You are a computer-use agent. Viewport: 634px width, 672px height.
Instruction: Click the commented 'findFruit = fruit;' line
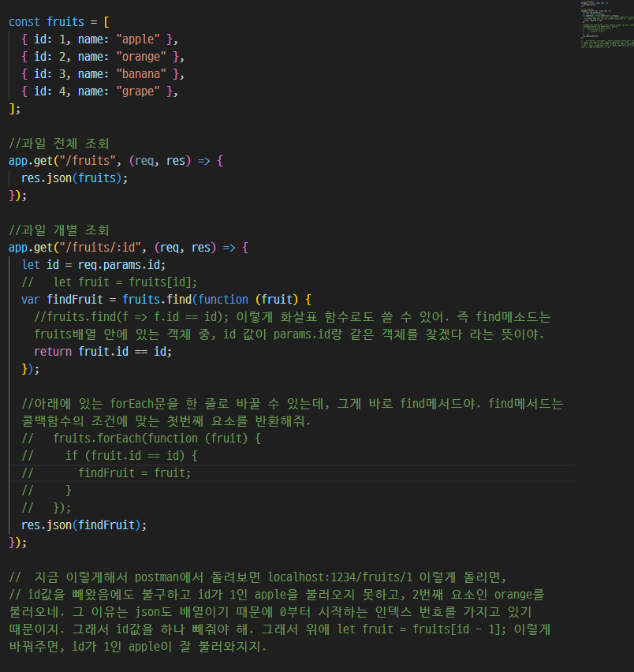pyautogui.click(x=106, y=473)
